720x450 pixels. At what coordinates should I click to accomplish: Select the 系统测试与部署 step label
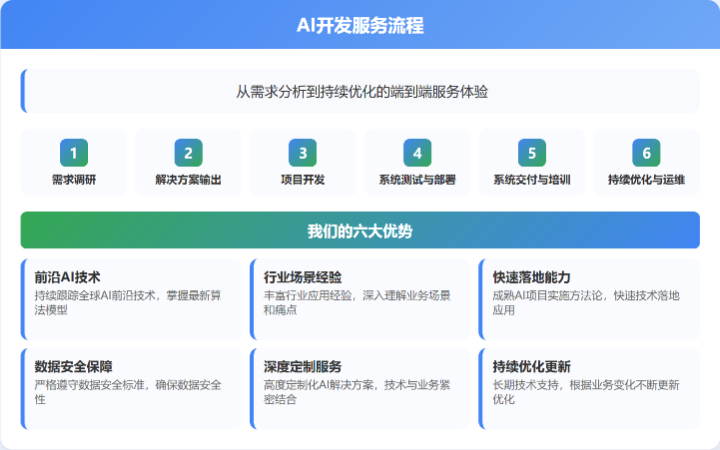coord(417,180)
